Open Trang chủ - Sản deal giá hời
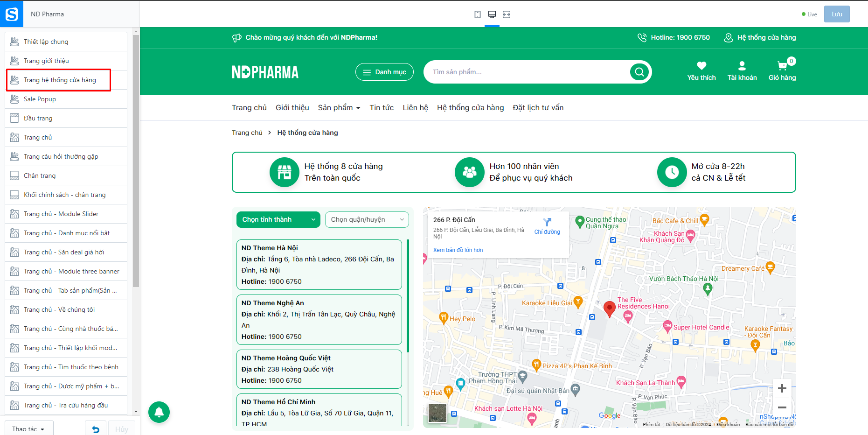Screen dimensions: 868x435 click(66, 252)
